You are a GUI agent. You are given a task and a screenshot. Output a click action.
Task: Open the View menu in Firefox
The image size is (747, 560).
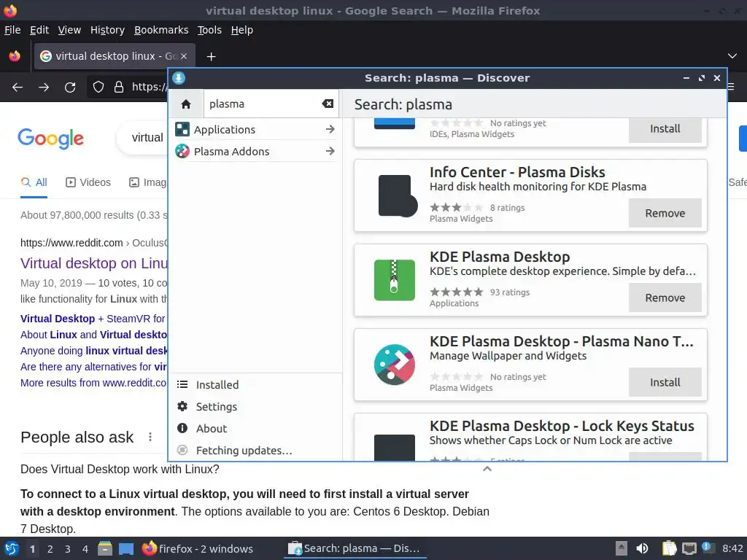[x=69, y=30]
